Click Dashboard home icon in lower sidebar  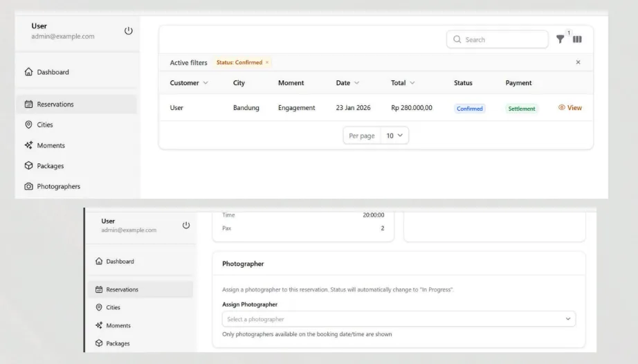[x=99, y=261]
